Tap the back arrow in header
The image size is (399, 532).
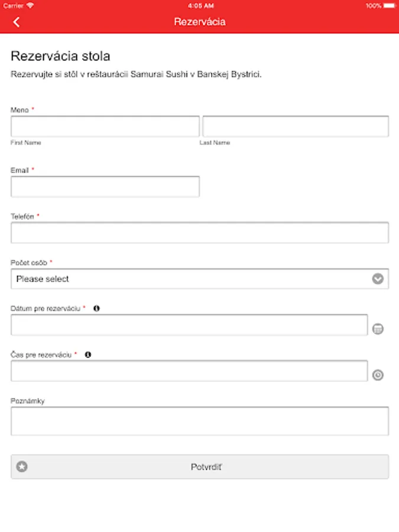pos(17,22)
